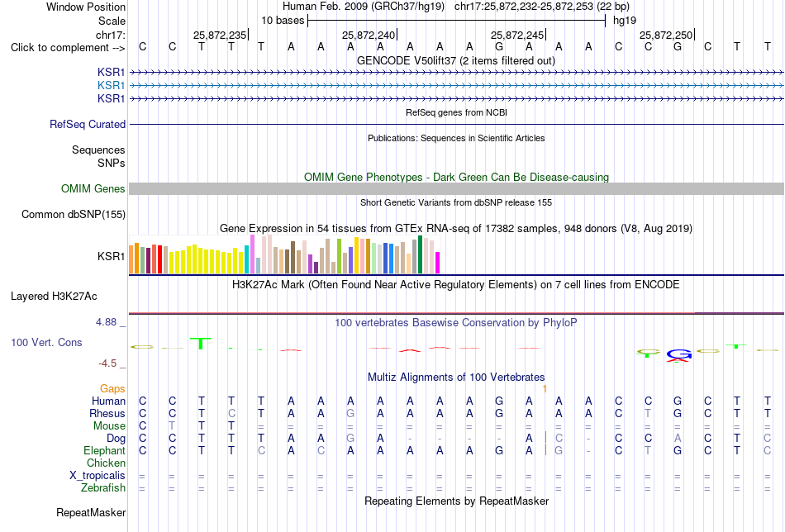Image resolution: width=785 pixels, height=532 pixels.
Task: Click the hg19 label beside scale bar
Action: [625, 21]
